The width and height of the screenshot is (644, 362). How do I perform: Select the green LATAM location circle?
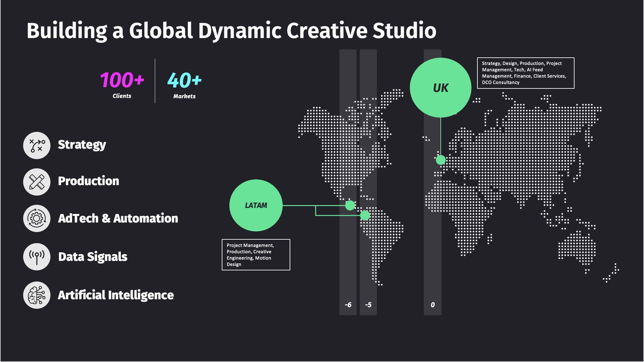point(256,205)
